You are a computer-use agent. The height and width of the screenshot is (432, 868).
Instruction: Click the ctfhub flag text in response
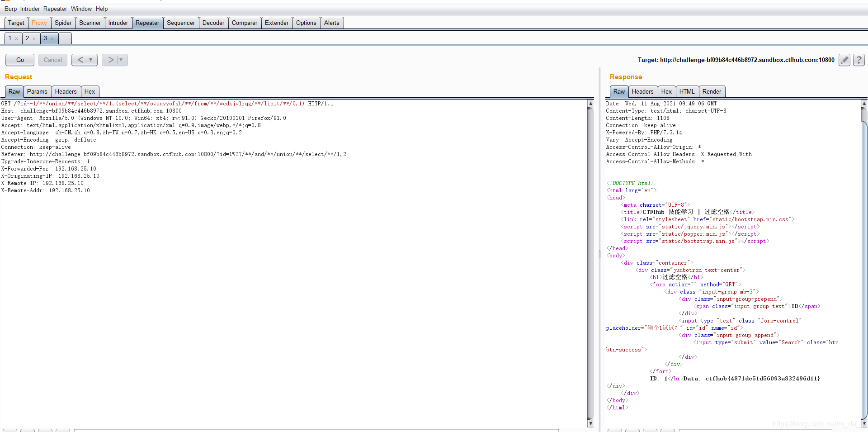pyautogui.click(x=762, y=379)
